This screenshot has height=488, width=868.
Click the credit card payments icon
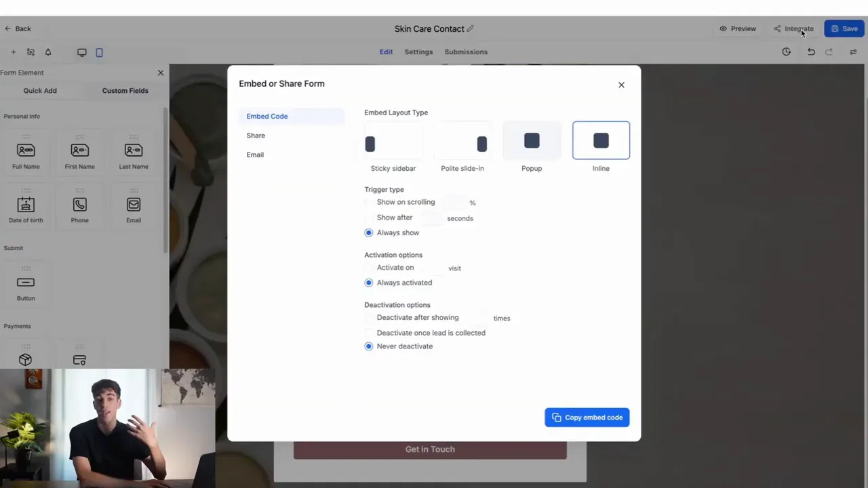click(x=79, y=360)
